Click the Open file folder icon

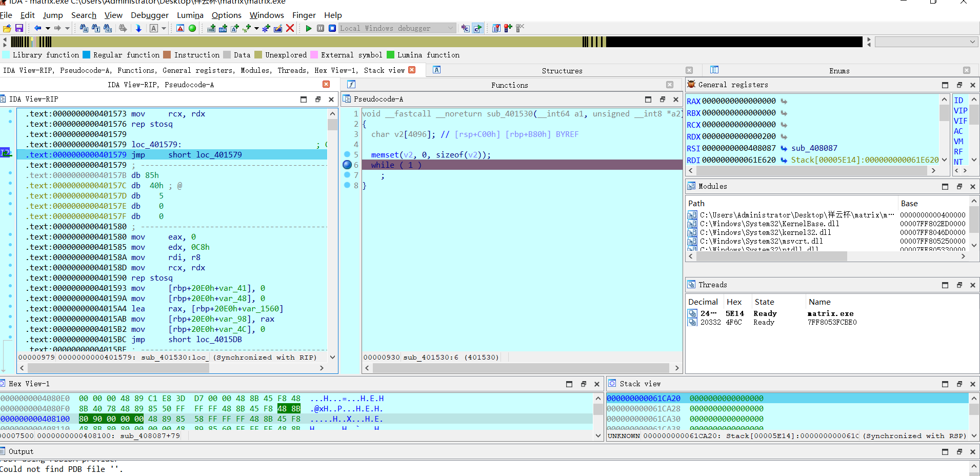(7, 28)
